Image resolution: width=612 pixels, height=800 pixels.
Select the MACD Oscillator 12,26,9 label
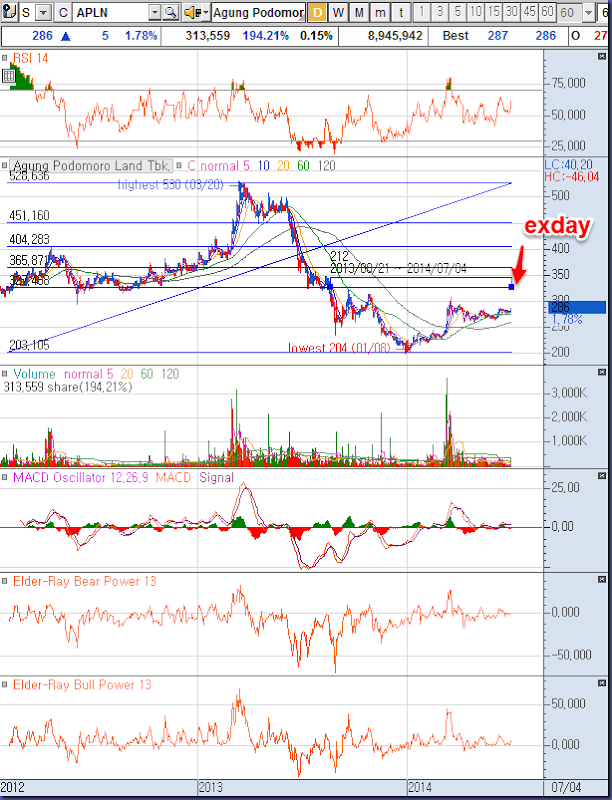[x=81, y=478]
